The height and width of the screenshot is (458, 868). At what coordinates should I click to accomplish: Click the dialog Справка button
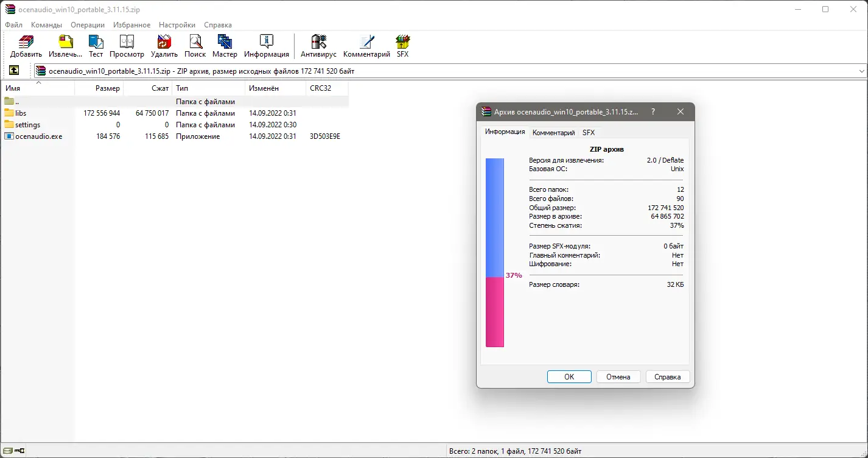coord(668,377)
